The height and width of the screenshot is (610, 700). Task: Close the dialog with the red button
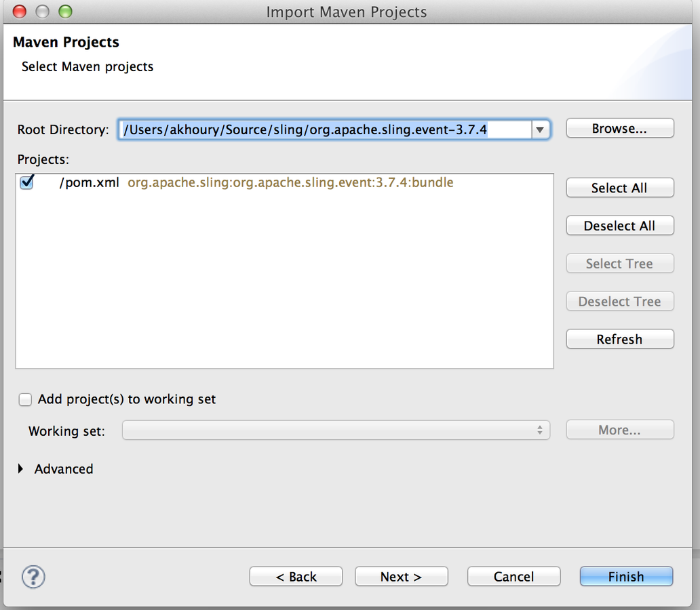pyautogui.click(x=19, y=12)
